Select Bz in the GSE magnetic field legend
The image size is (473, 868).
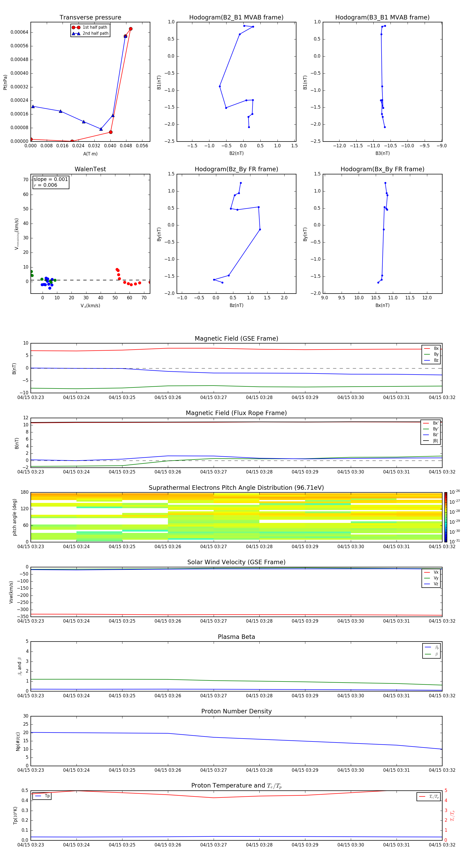[x=431, y=360]
